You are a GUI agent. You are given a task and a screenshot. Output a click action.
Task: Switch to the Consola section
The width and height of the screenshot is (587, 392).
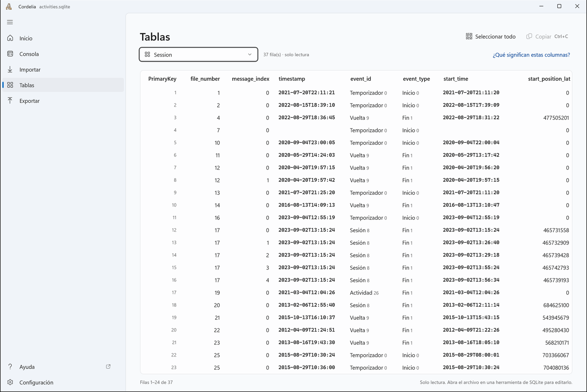click(x=63, y=54)
